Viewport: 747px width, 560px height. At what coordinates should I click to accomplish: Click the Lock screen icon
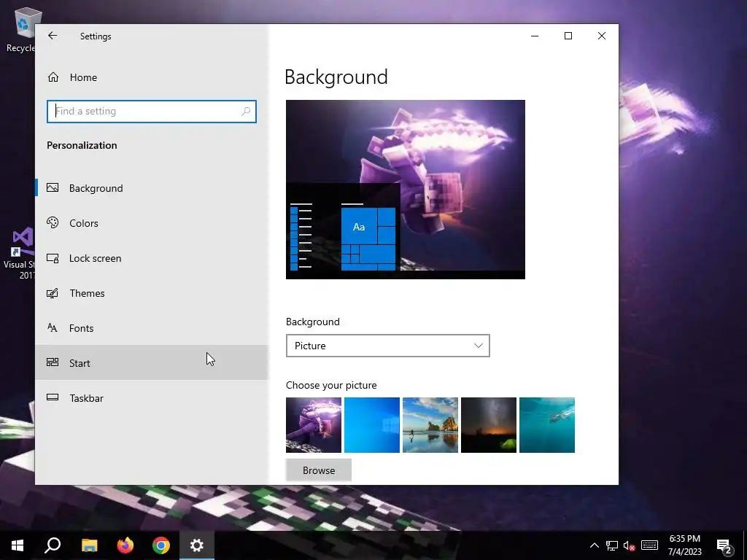tap(53, 258)
